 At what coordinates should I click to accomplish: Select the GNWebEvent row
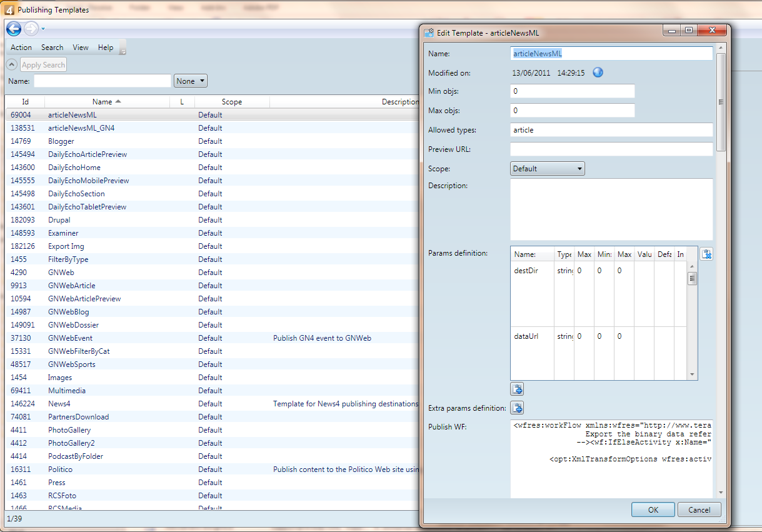(213, 338)
